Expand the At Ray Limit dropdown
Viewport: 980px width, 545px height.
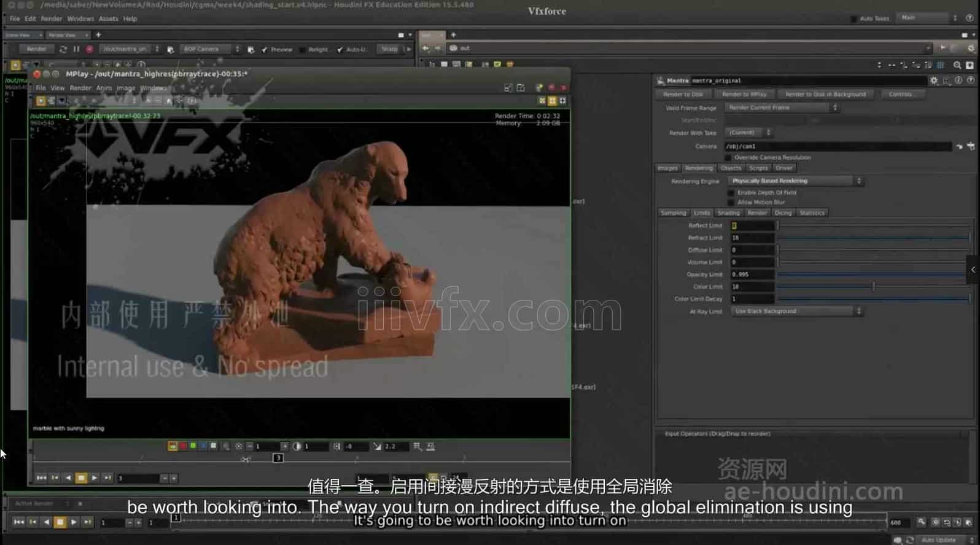click(796, 312)
